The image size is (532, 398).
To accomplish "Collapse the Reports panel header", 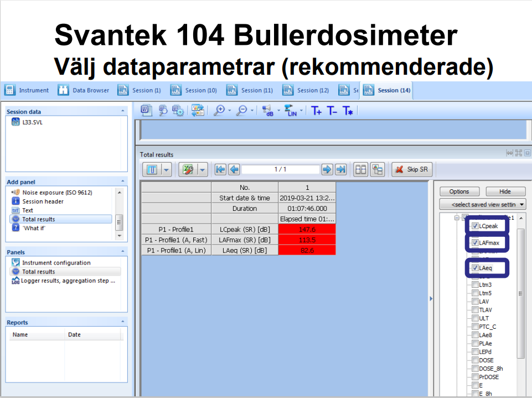I will (x=122, y=322).
